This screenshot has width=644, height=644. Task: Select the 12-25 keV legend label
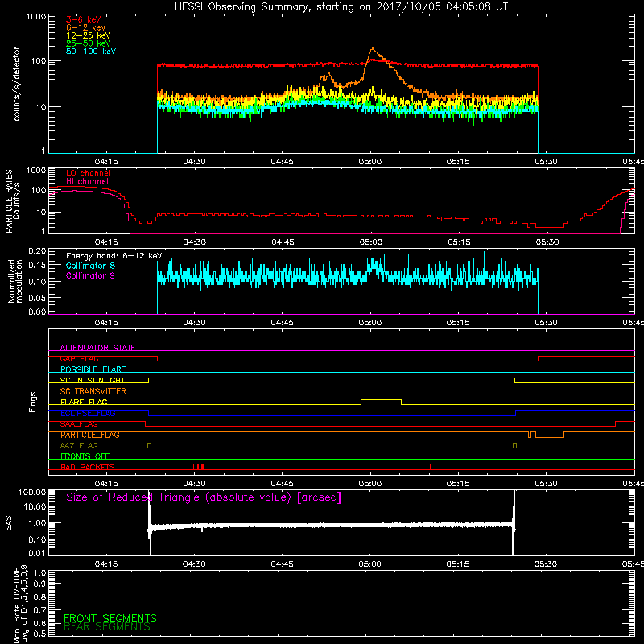(x=89, y=35)
